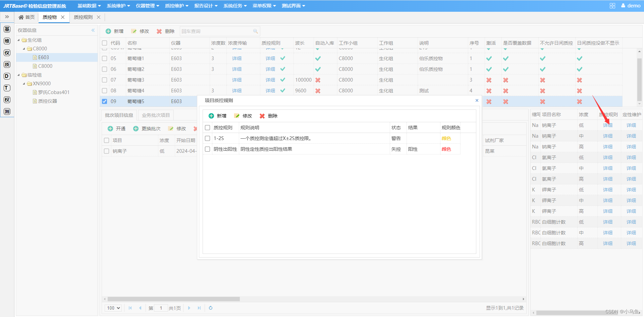Image resolution: width=644 pixels, height=317 pixels.
Task: Open the demo user menu
Action: click(631, 6)
